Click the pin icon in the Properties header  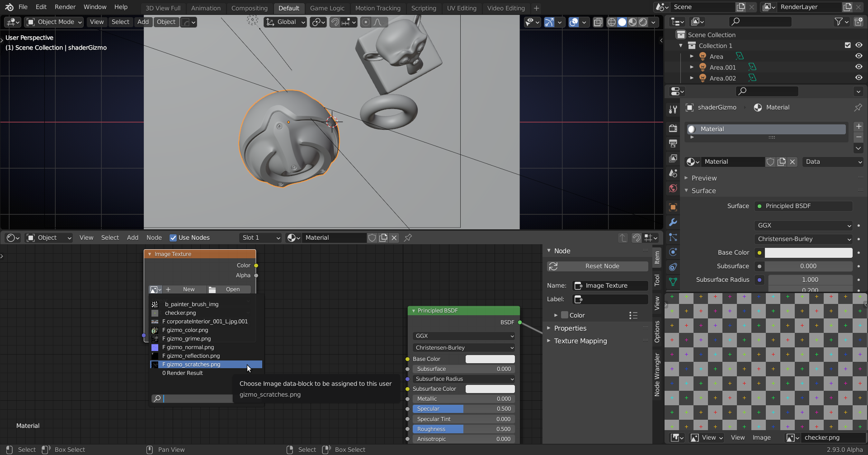tap(858, 107)
